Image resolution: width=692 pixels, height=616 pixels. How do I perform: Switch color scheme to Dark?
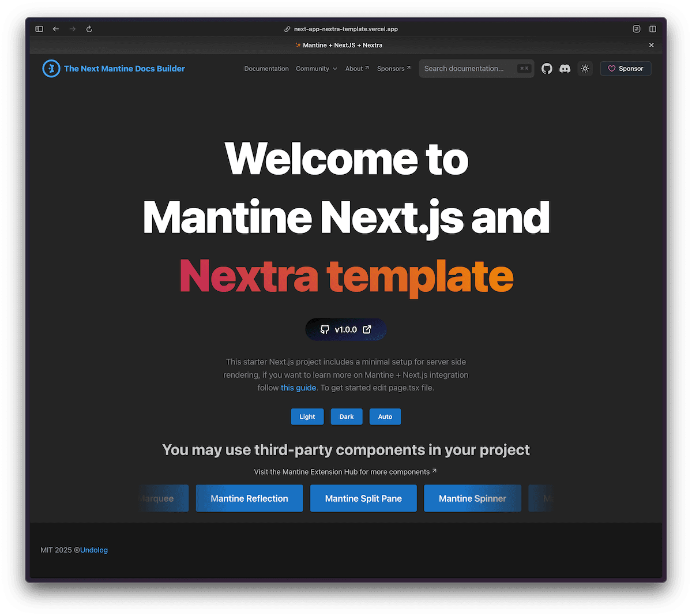(x=346, y=416)
